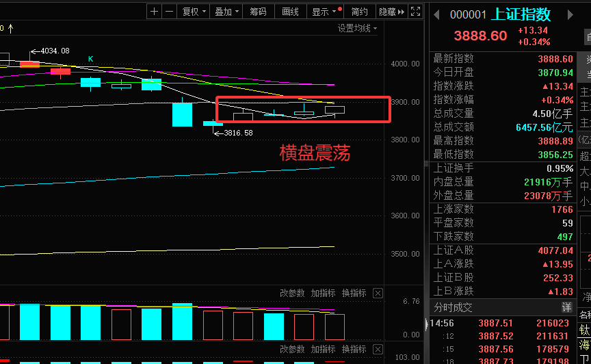The width and height of the screenshot is (591, 364).
Task: Click 加指标 in lower indicator panel
Action: point(323,349)
